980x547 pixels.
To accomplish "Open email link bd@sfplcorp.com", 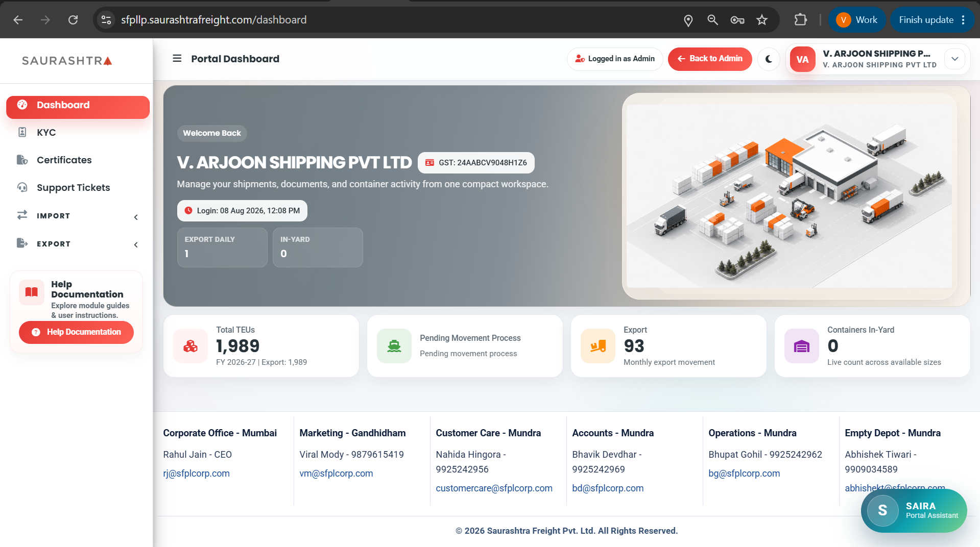I will tap(608, 488).
